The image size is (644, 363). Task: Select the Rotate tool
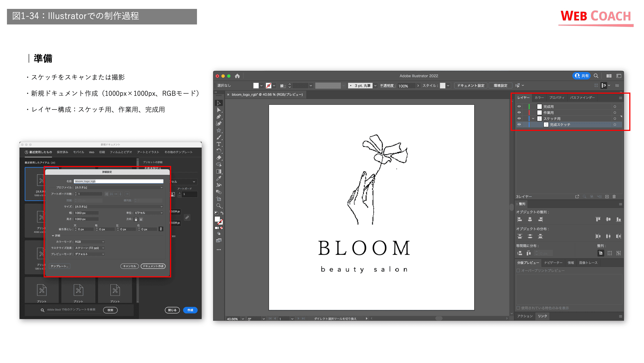click(x=219, y=151)
